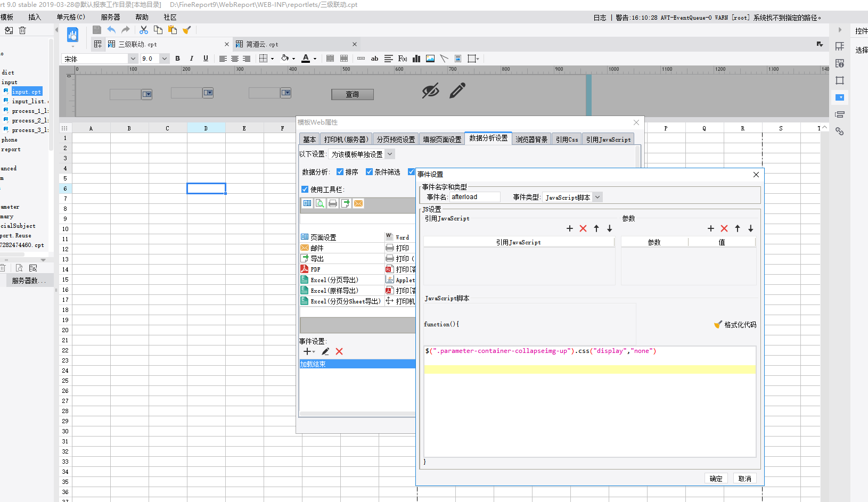This screenshot has height=502, width=868.
Task: Toggle the 条件筛选 checkbox
Action: [x=369, y=172]
